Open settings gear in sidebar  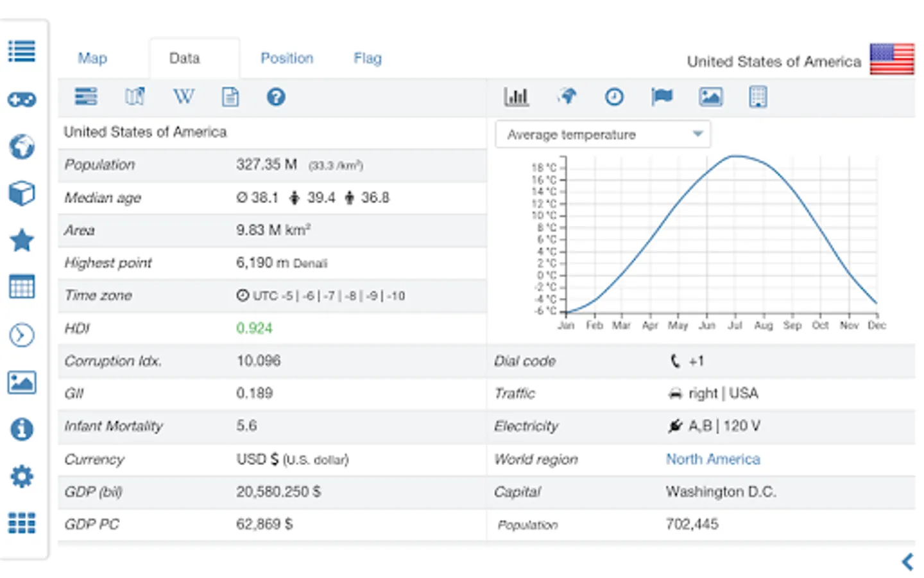click(22, 477)
